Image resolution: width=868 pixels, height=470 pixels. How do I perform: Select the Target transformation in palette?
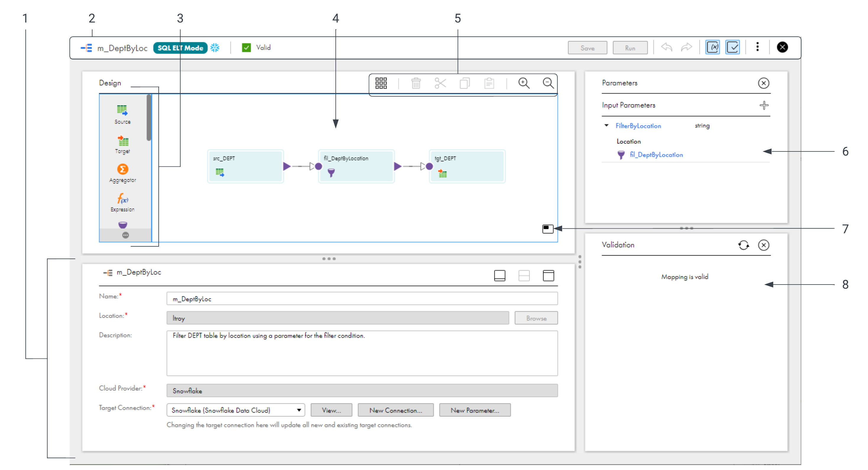coord(122,144)
